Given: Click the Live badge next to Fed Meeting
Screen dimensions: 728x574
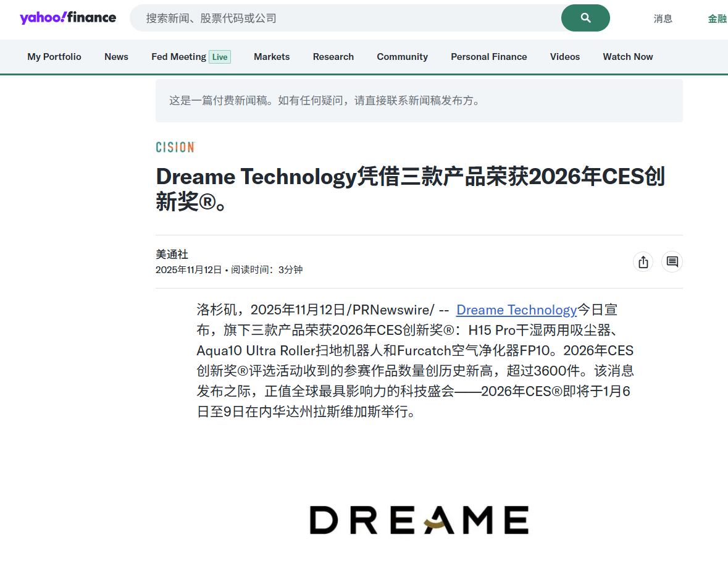Looking at the screenshot, I should [219, 56].
